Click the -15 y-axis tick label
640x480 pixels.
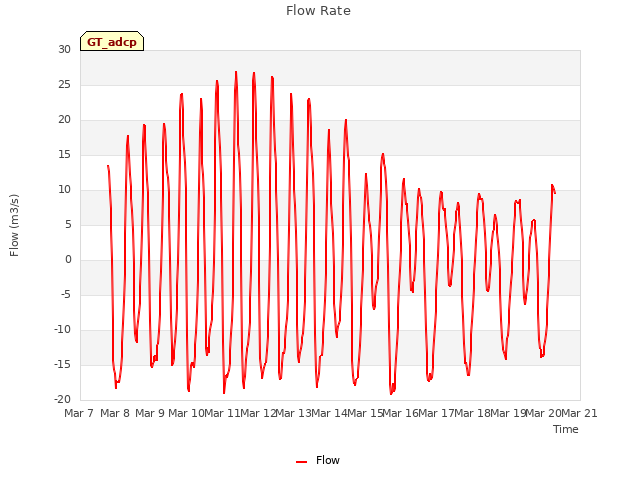click(x=63, y=364)
